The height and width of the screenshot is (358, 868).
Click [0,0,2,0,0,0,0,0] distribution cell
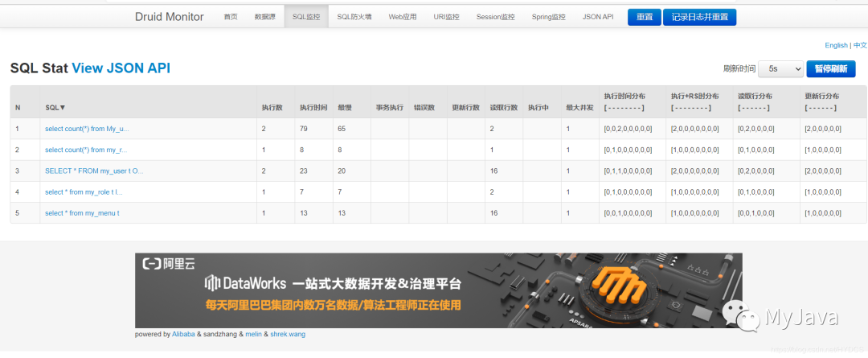coord(628,129)
